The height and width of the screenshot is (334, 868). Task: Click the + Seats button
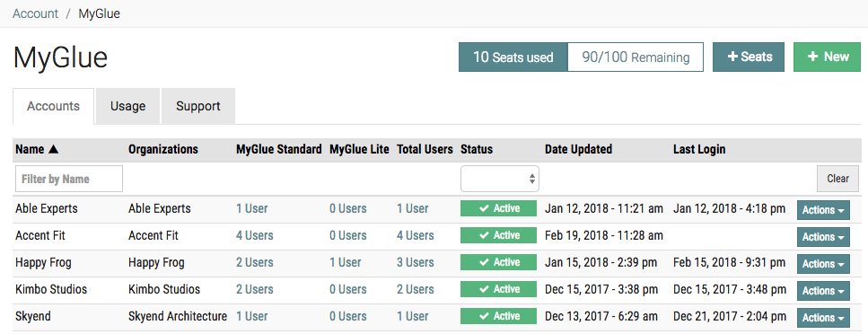pyautogui.click(x=748, y=57)
